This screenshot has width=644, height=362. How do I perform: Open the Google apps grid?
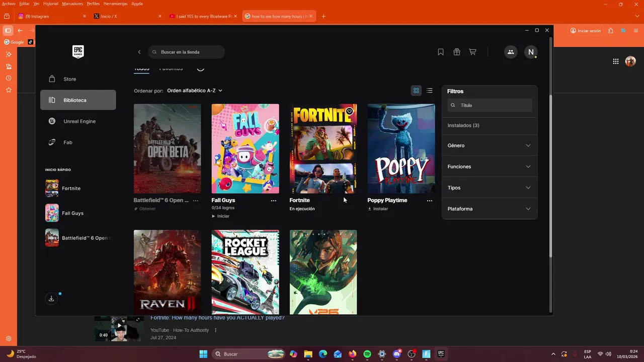point(616,61)
